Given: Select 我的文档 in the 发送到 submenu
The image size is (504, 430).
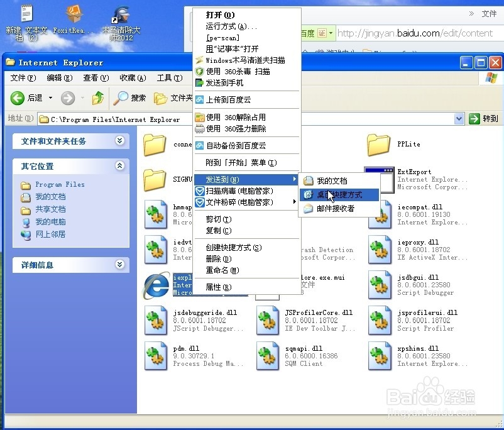Looking at the screenshot, I should point(339,181).
